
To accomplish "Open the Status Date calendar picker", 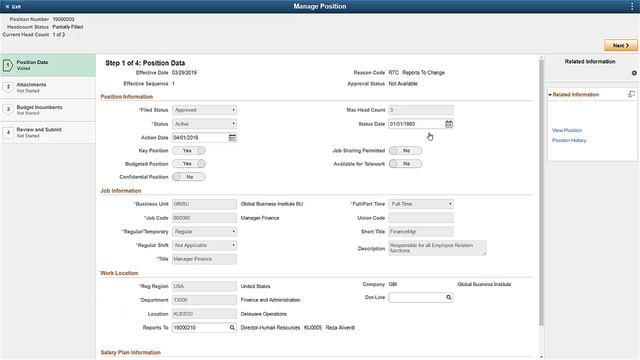I will click(x=449, y=124).
